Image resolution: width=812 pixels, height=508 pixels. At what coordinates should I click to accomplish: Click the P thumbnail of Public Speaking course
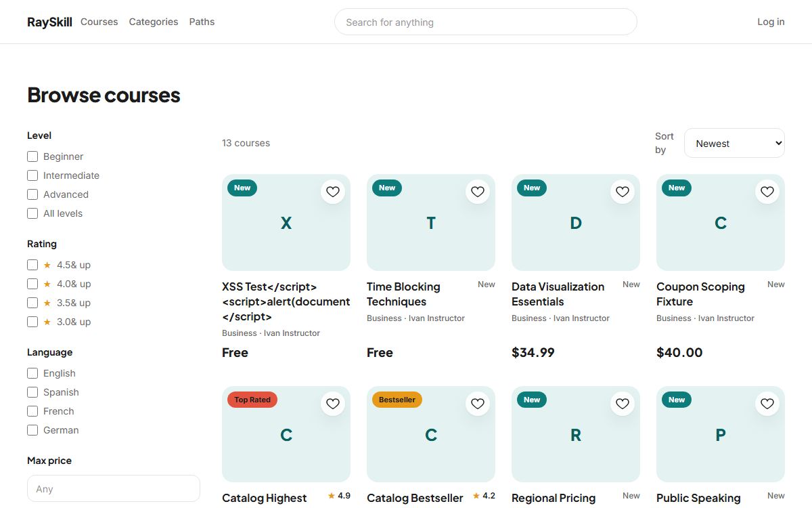(x=721, y=434)
